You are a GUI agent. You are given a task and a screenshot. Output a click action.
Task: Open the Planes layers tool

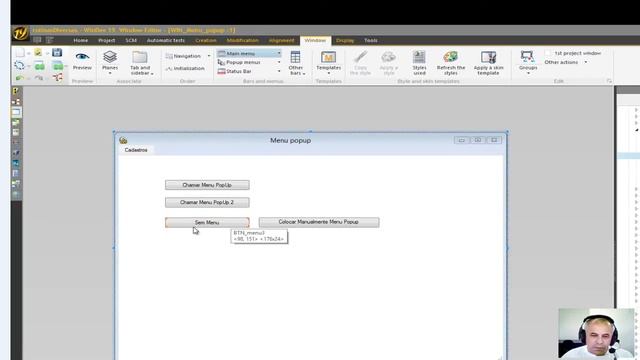(110, 62)
